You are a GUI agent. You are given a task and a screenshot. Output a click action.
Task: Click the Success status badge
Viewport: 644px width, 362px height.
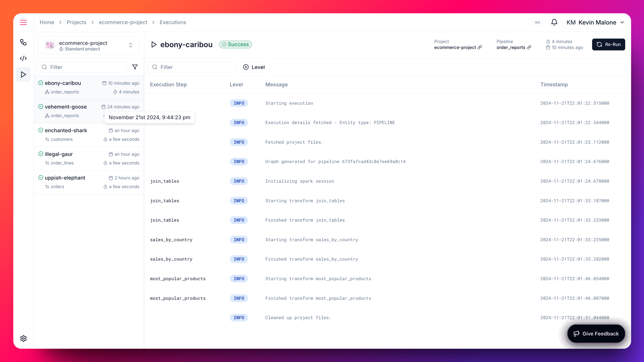tap(235, 44)
